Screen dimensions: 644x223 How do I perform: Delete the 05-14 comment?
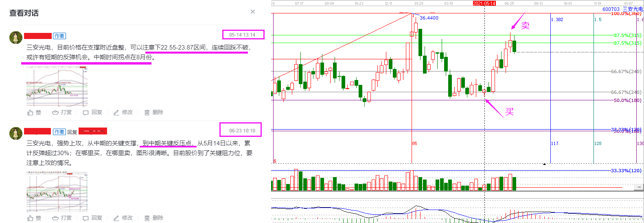154,113
